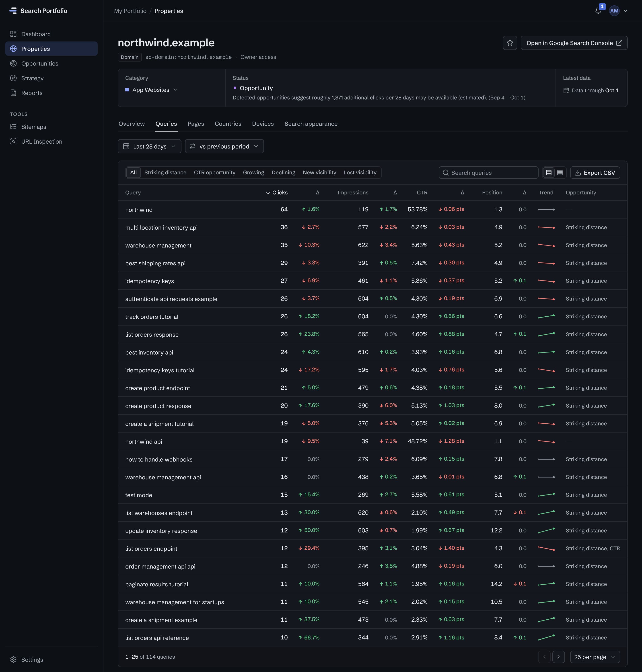Image resolution: width=642 pixels, height=672 pixels.
Task: Open the notifications bell
Action: tap(598, 11)
